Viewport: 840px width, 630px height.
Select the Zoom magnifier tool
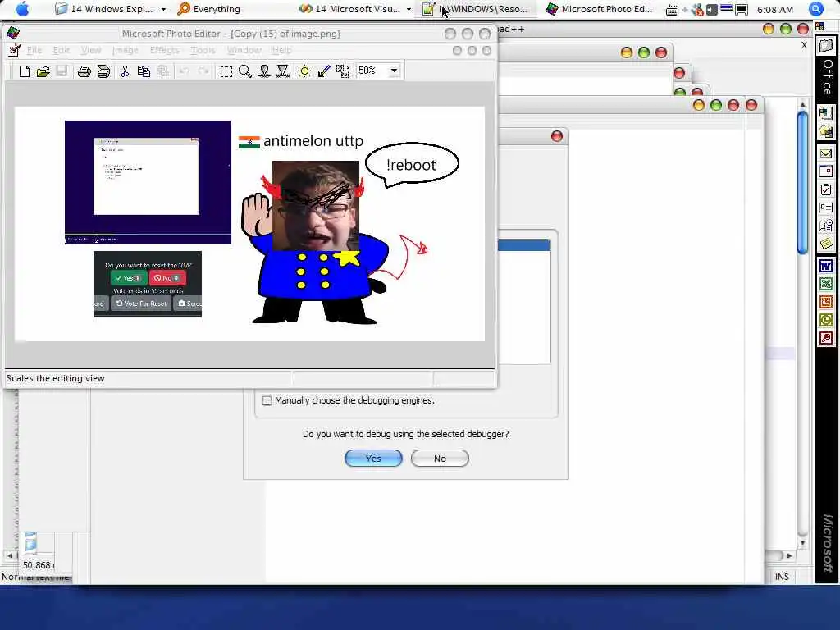tap(244, 71)
